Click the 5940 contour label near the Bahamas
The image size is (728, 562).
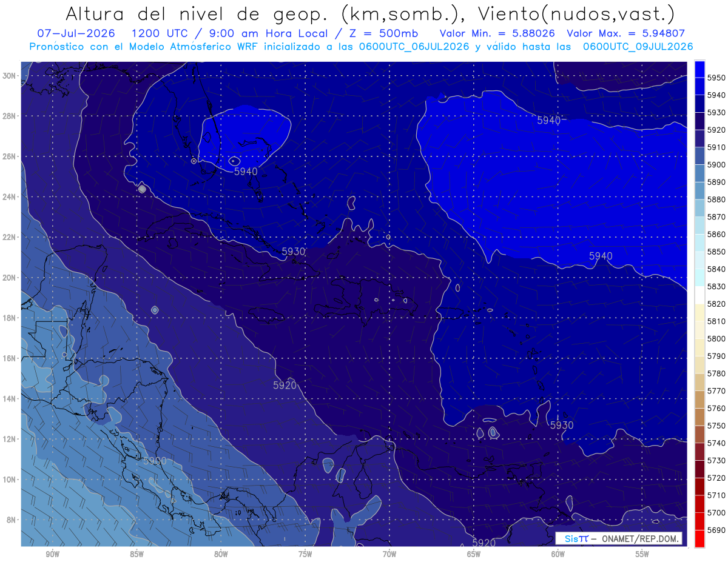246,172
